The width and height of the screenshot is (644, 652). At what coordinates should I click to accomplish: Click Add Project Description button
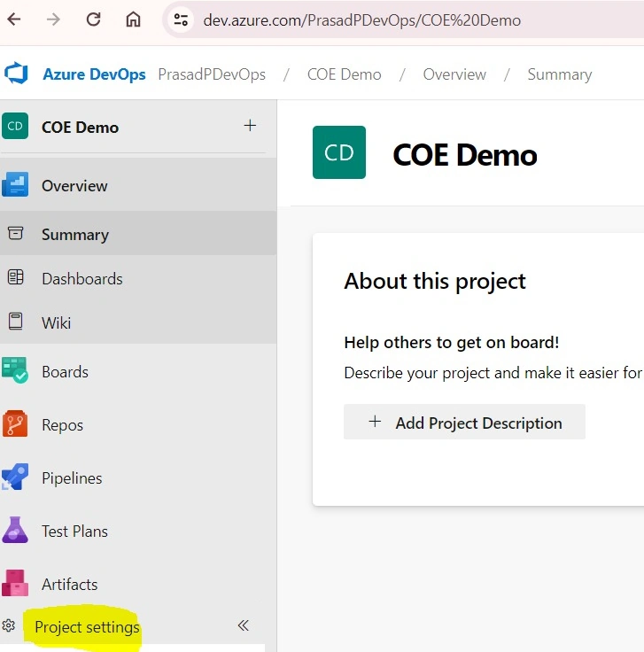[x=464, y=422]
